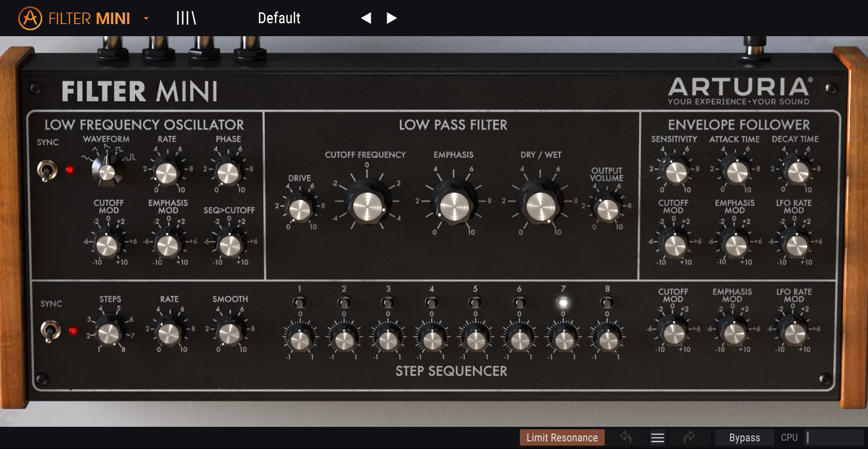The width and height of the screenshot is (868, 449).
Task: Click the LFO Cutoff Mod knob
Action: coord(107,245)
